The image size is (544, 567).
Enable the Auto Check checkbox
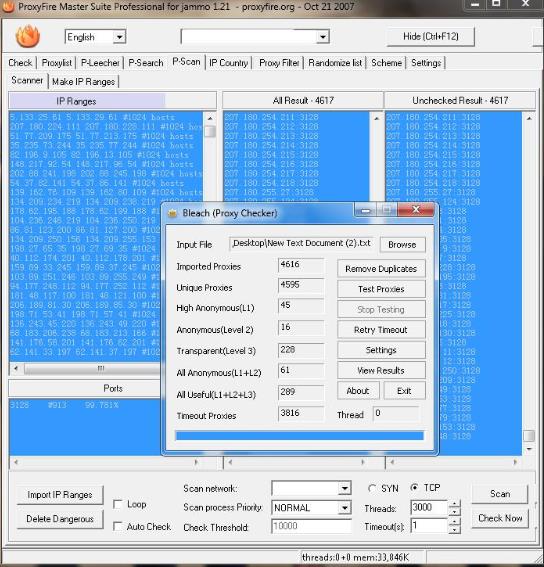[118, 526]
